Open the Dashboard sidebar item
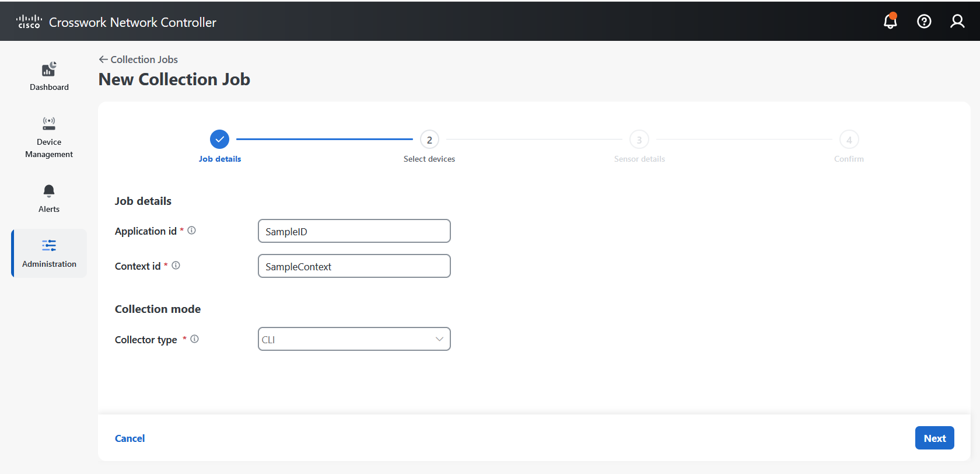 click(x=49, y=76)
